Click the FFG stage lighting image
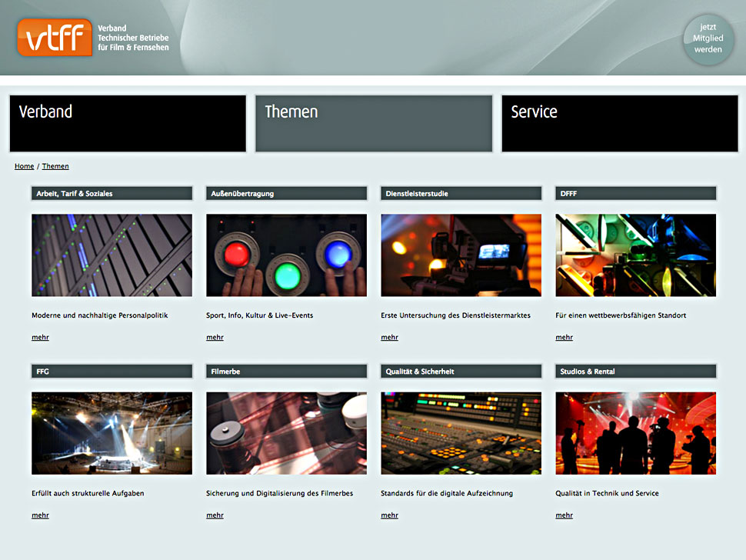 click(x=112, y=433)
